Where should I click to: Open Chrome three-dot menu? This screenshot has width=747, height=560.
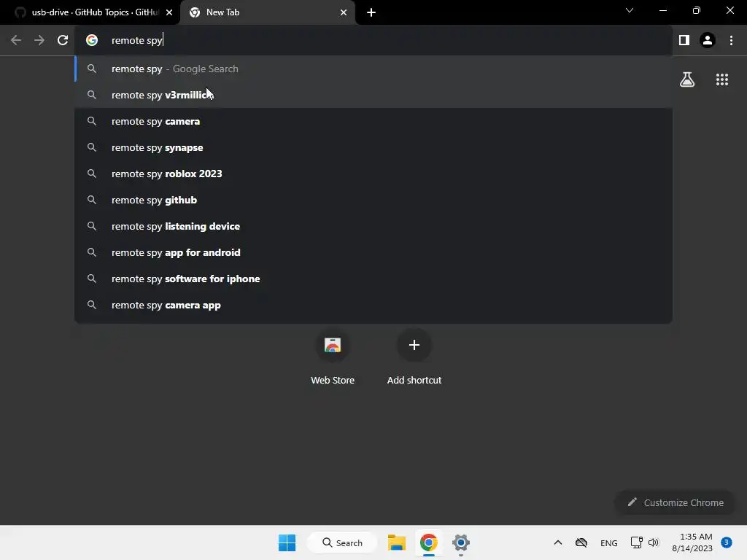pyautogui.click(x=731, y=40)
